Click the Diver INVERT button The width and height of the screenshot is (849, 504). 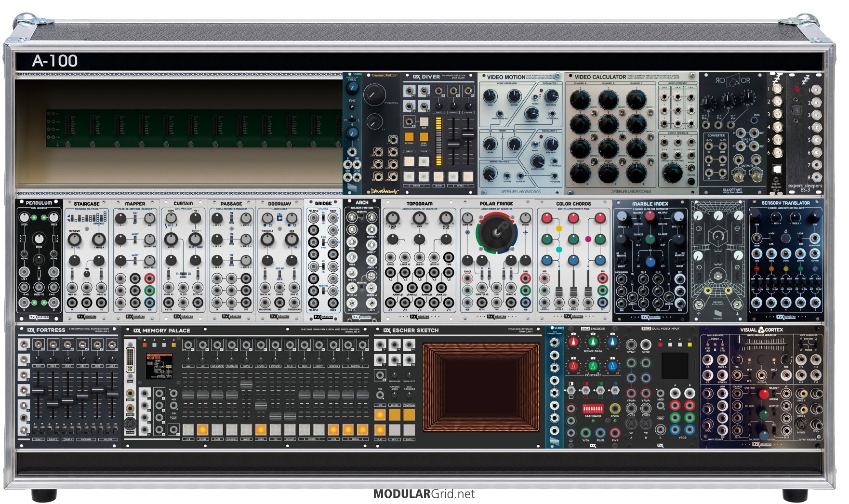[x=438, y=176]
